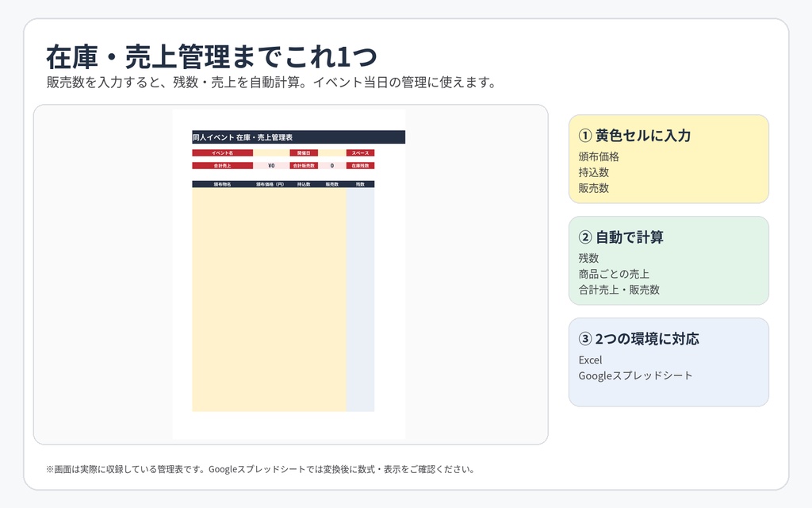Click 残数 in the green card

coord(589,258)
